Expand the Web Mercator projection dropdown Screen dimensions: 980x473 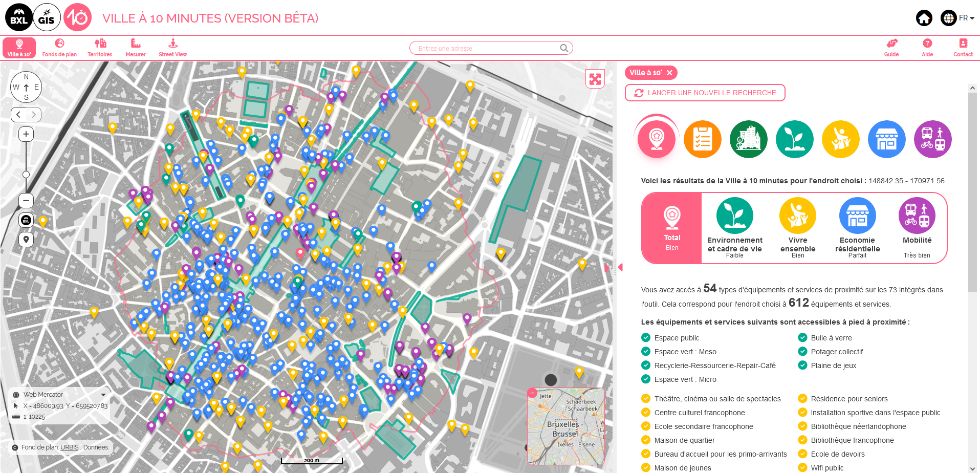coord(103,395)
